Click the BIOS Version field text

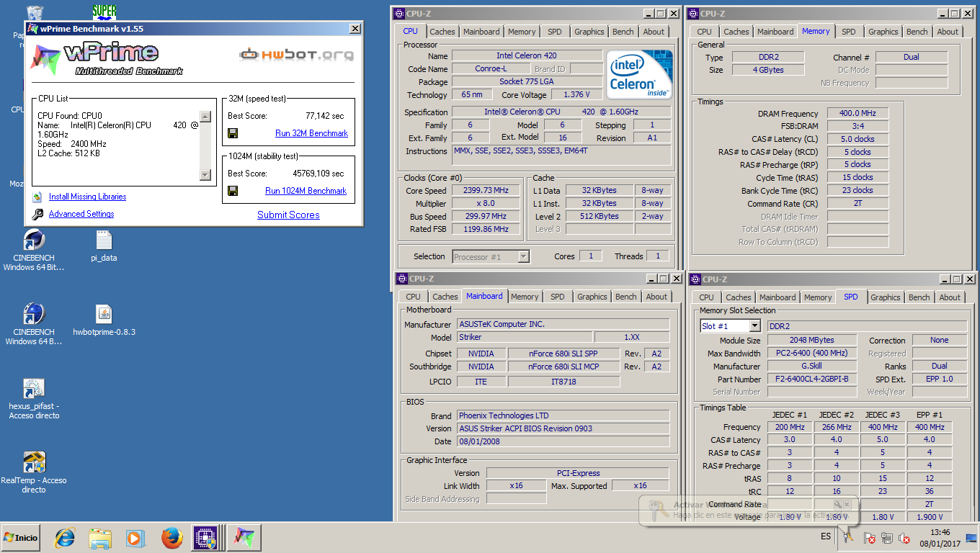click(563, 428)
